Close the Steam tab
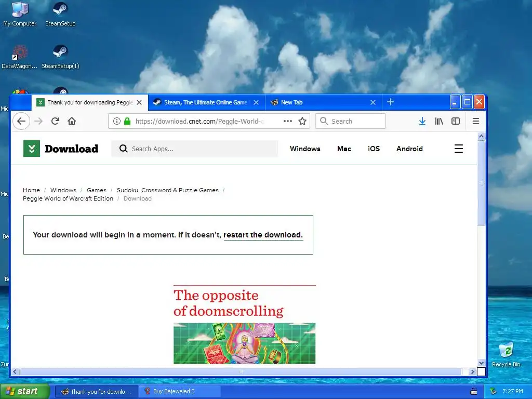This screenshot has height=399, width=532. point(256,102)
